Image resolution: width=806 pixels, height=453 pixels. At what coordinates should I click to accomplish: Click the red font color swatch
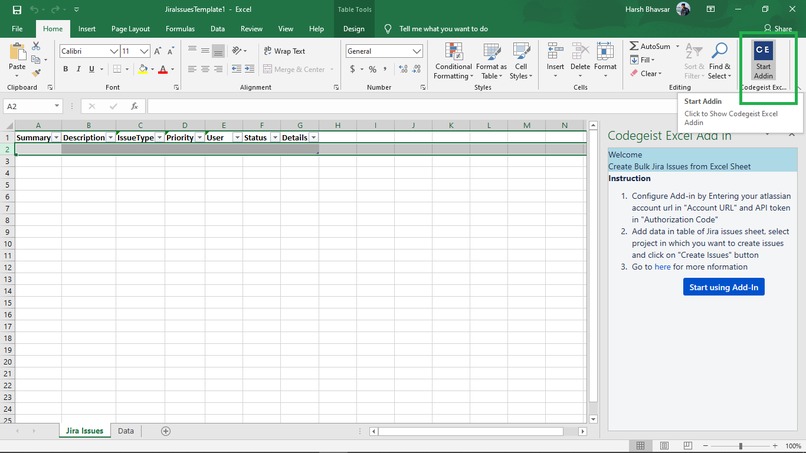pos(163,69)
